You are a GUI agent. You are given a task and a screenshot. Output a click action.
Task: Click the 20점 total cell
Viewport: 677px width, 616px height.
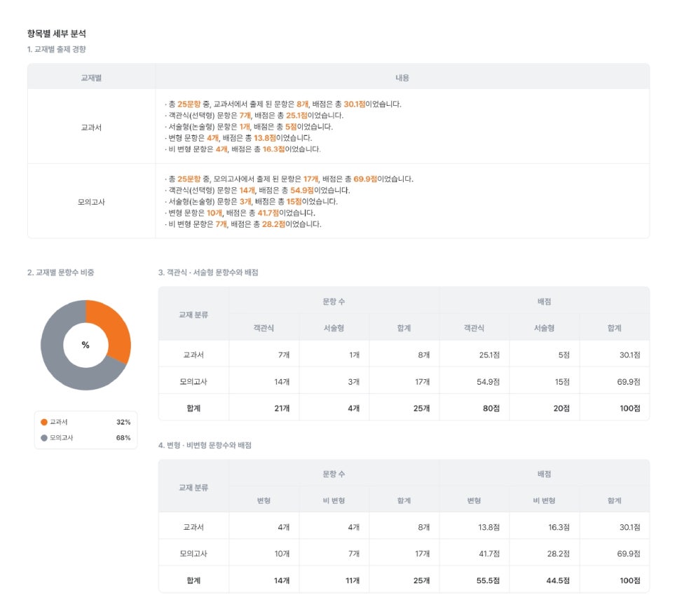coord(561,408)
